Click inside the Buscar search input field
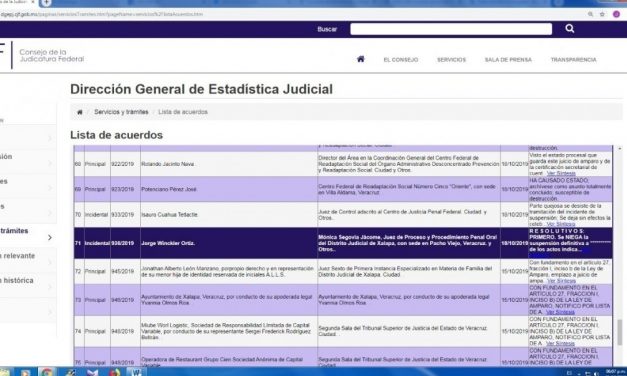The image size is (627, 376). click(451, 29)
